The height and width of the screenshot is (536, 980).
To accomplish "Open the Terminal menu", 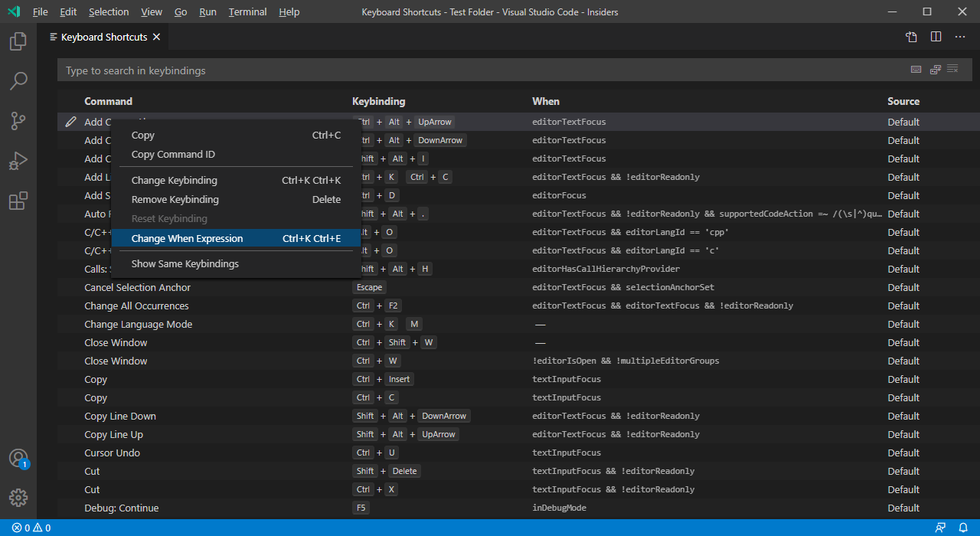I will (x=248, y=11).
